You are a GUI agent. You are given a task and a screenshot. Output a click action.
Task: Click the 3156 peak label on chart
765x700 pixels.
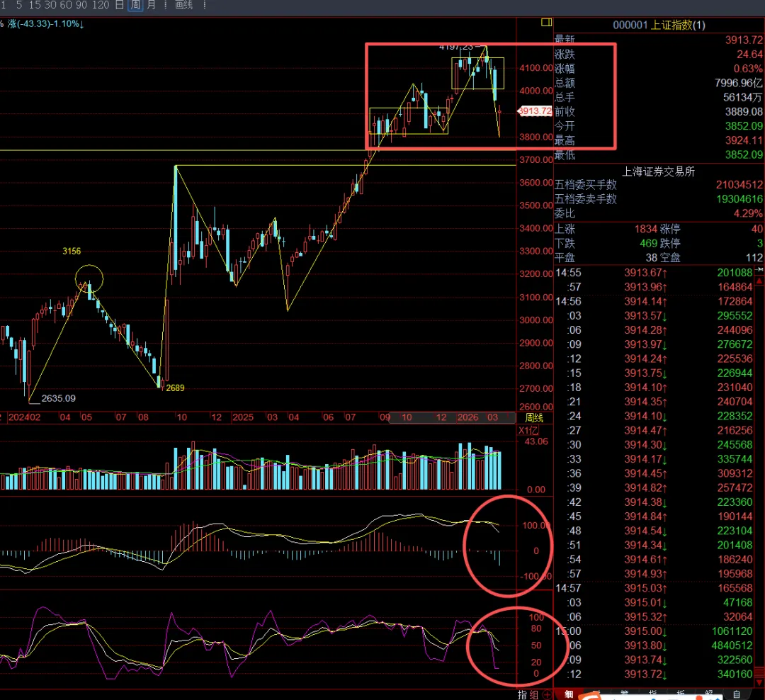point(72,252)
